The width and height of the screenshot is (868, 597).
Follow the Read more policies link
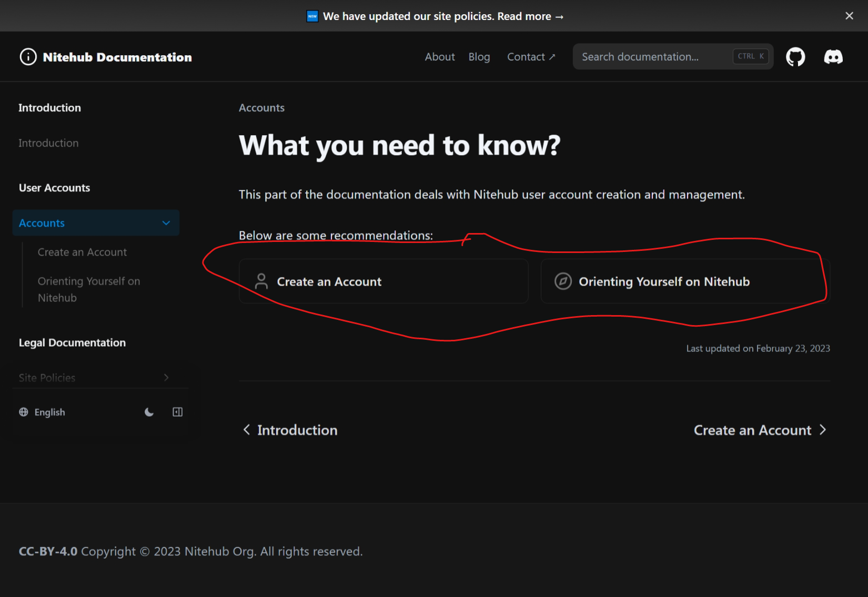531,16
